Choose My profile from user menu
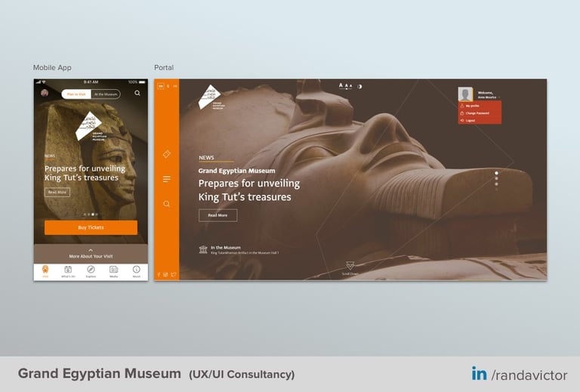Screen dimensions: 580x392 480,106
